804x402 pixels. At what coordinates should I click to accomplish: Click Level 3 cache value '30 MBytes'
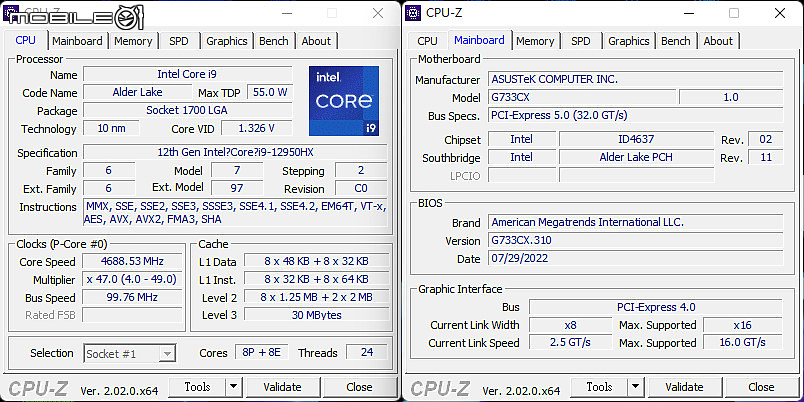pyautogui.click(x=316, y=315)
